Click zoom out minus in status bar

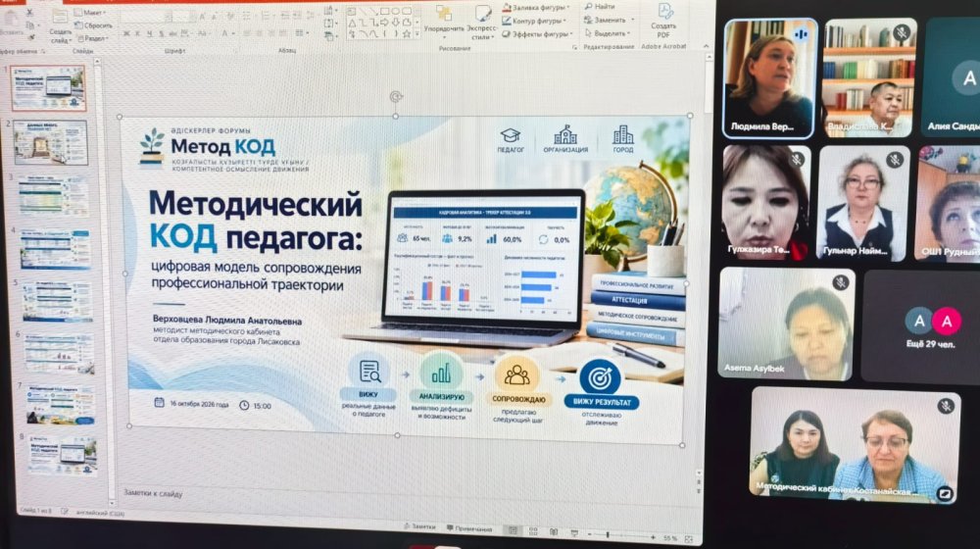(x=589, y=534)
